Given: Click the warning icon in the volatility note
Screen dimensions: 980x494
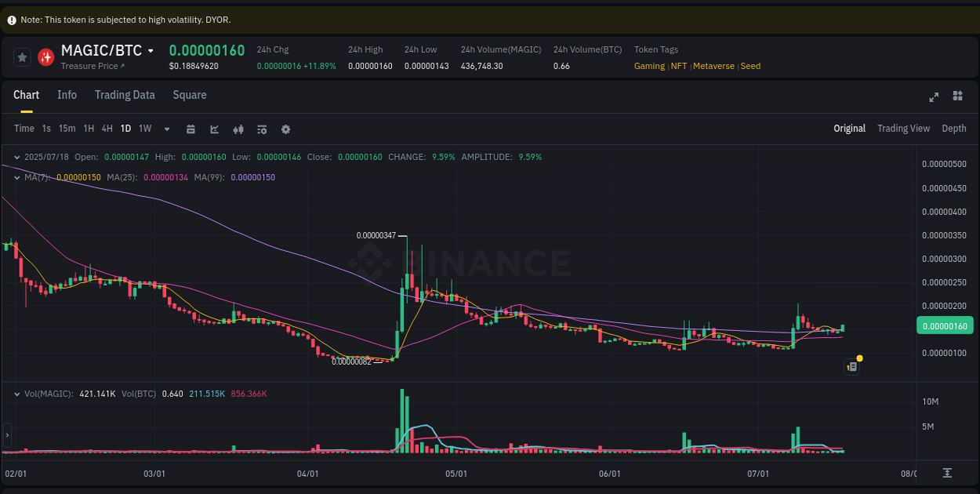Looking at the screenshot, I should [x=12, y=20].
